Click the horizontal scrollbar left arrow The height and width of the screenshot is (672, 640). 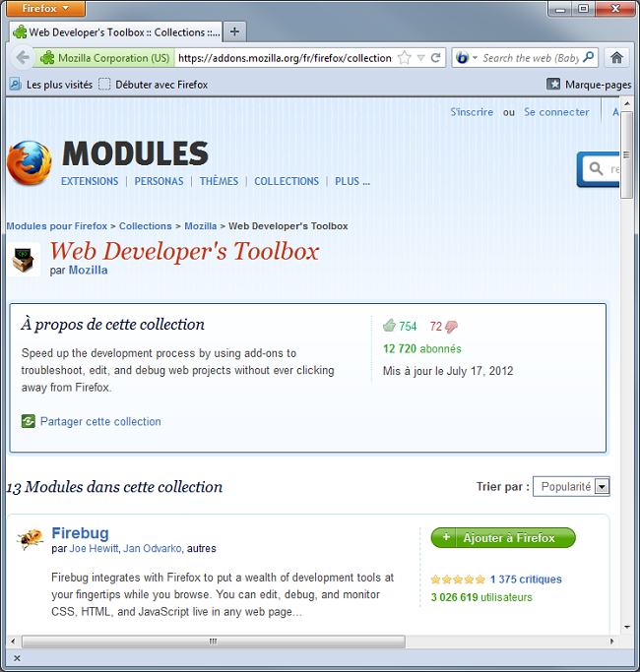pos(13,641)
